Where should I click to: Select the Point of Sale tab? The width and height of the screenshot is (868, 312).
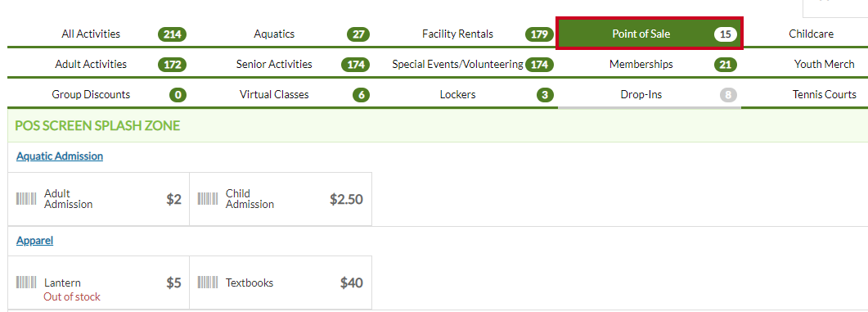pos(650,34)
